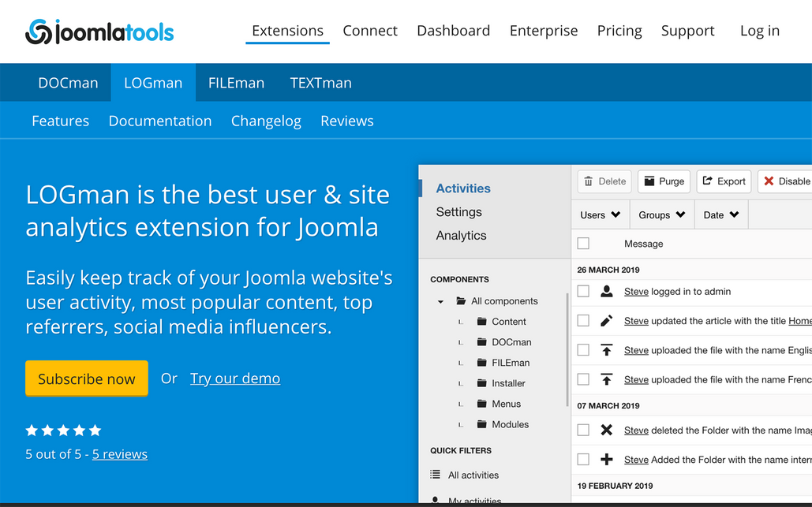Go to Dashboard in top navigation
Viewport: 812px width, 507px height.
[x=453, y=31]
